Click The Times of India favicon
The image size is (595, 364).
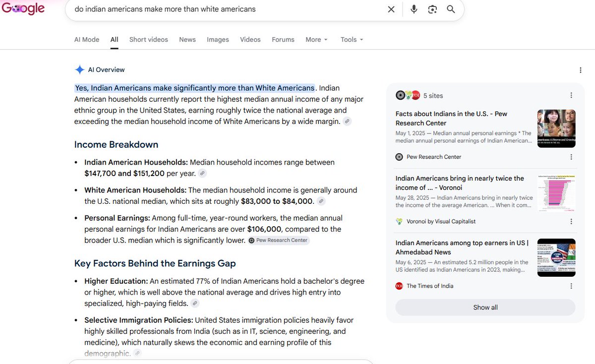tap(399, 286)
